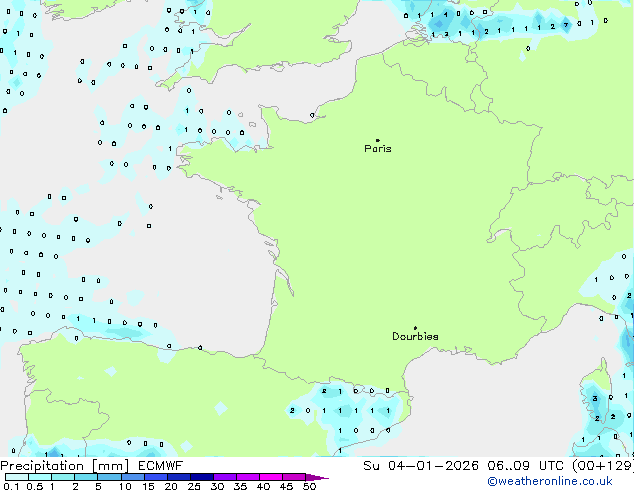The width and height of the screenshot is (634, 490).
Task: Click the 'Precipitation [mm]' title text
Action: click(x=64, y=466)
